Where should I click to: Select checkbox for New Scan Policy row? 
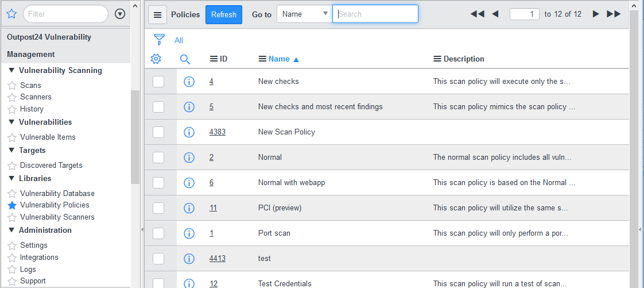[x=158, y=132]
